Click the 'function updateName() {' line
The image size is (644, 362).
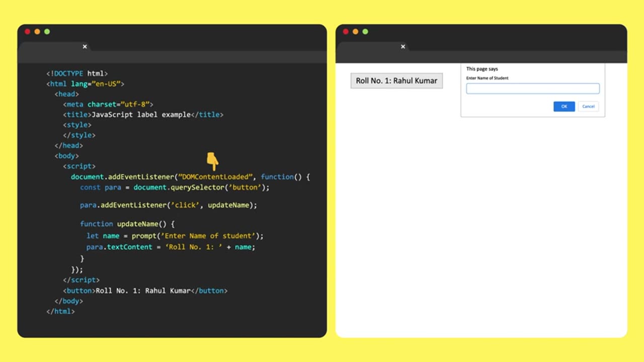point(127,224)
